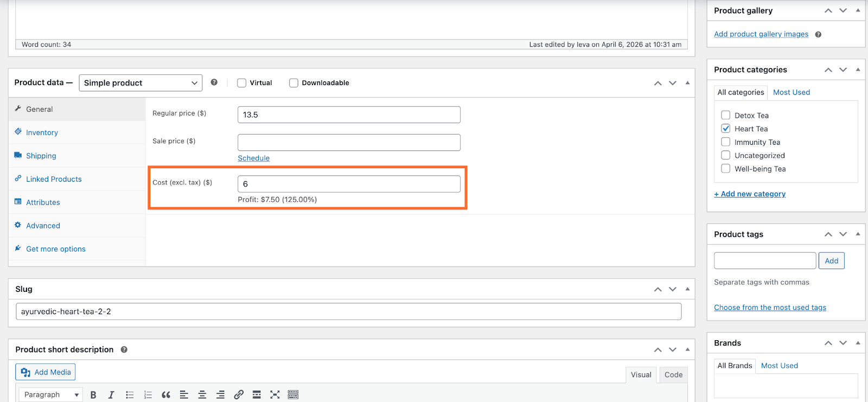Align text left in the editor

(x=184, y=394)
